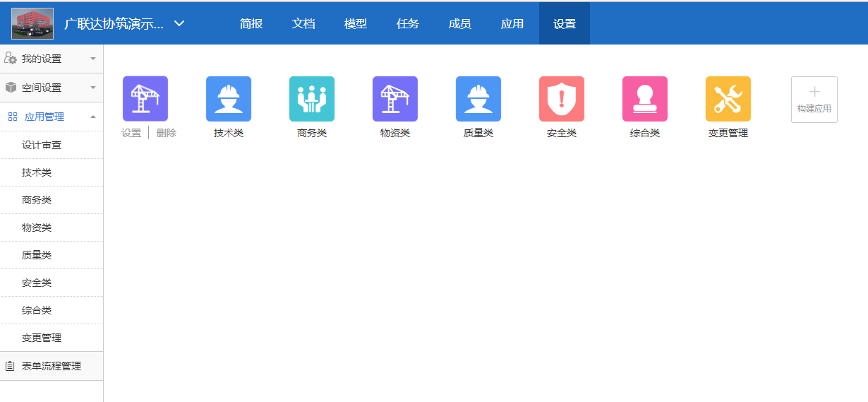Select 设计审查 in the sidebar
Screen dimensions: 868x402
[x=42, y=145]
